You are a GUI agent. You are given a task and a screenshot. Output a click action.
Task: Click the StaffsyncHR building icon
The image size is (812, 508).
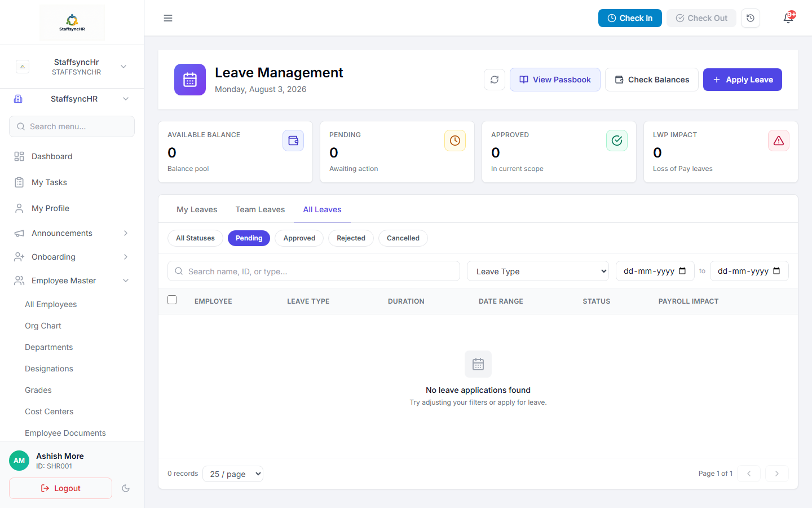(x=18, y=99)
